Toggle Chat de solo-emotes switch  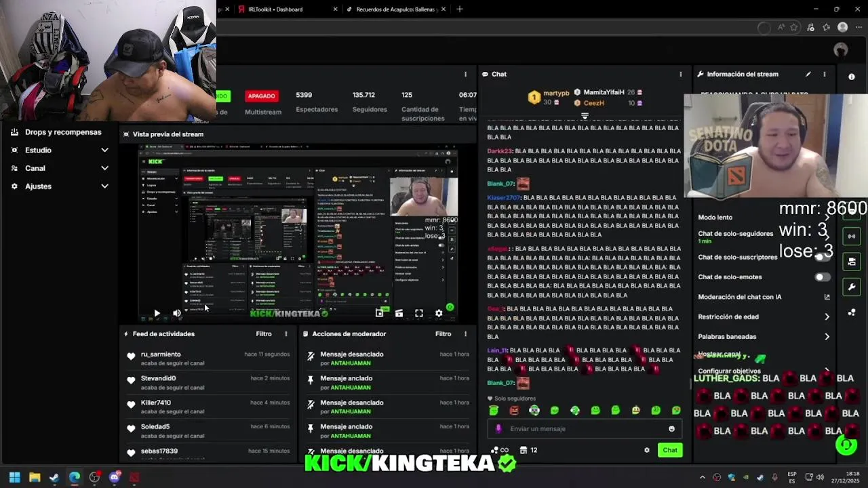(822, 277)
